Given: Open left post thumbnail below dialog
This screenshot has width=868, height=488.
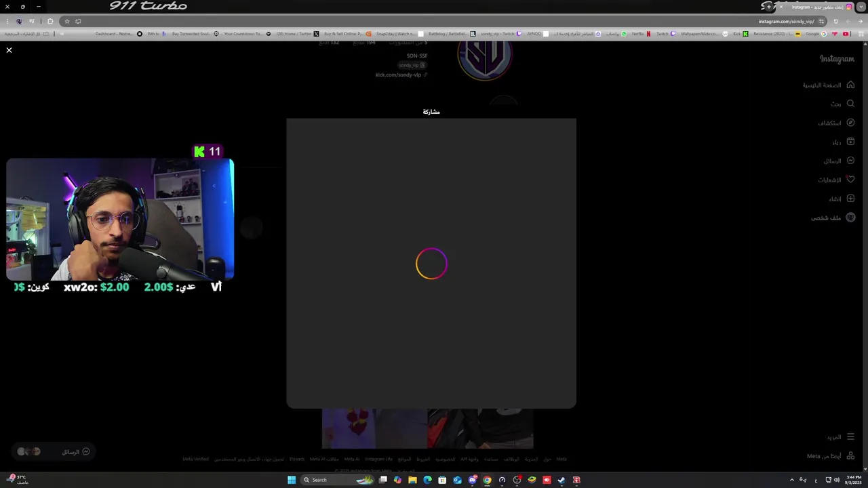Looking at the screenshot, I should click(374, 428).
